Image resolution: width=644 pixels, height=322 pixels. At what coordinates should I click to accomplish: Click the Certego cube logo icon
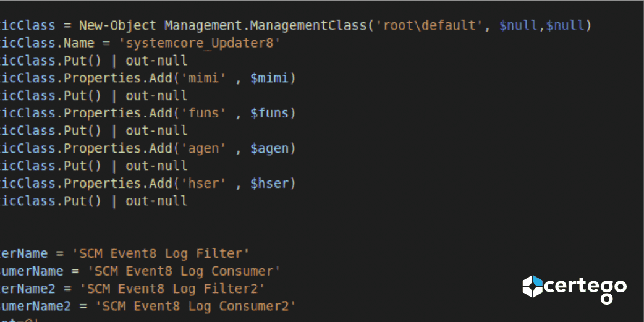[532, 286]
